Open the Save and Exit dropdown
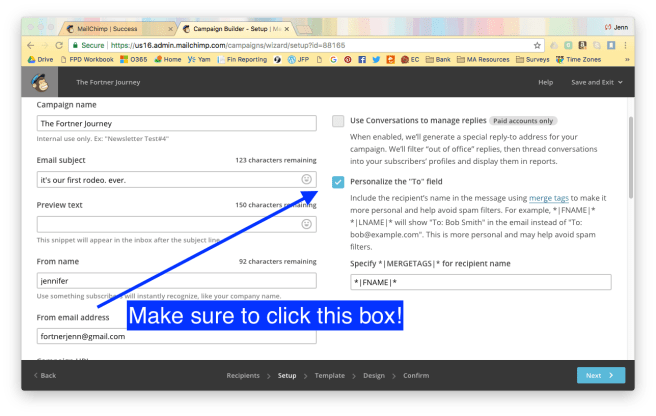 (597, 82)
